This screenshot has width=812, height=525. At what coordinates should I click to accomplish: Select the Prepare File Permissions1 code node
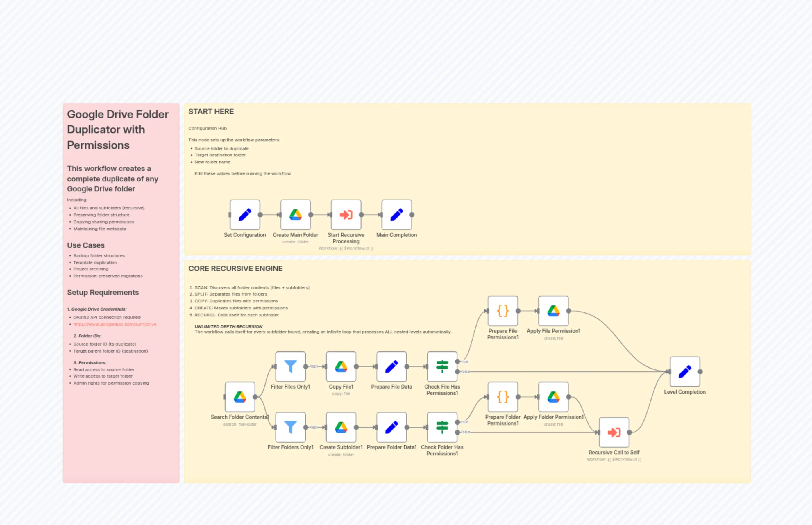(x=503, y=311)
